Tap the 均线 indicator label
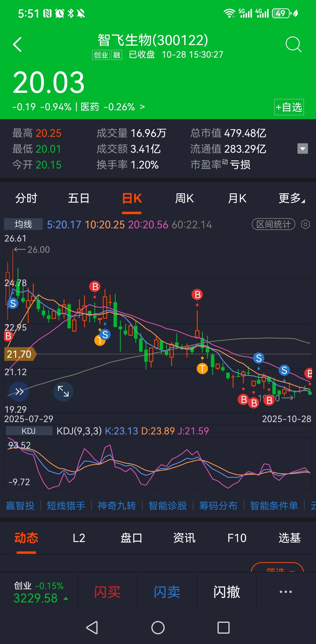The image size is (316, 644). tap(23, 224)
